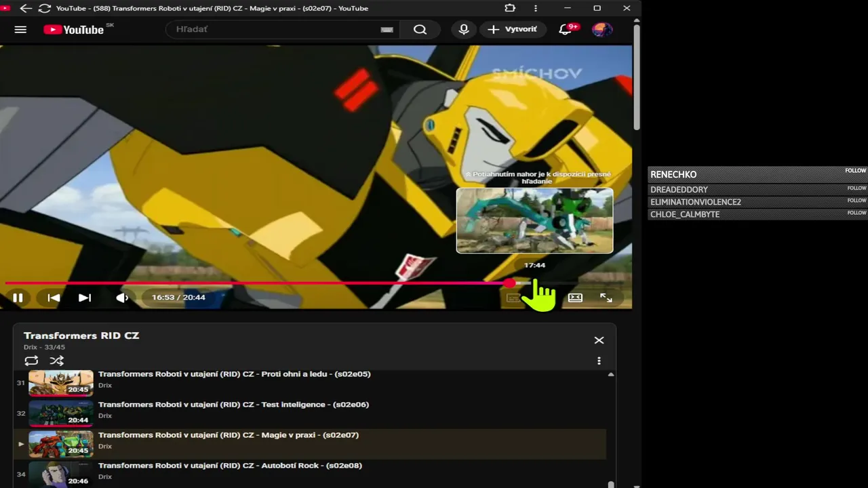Select ELIMINATIONVIOLENCE2 in the side list
The image size is (868, 488).
point(696,202)
